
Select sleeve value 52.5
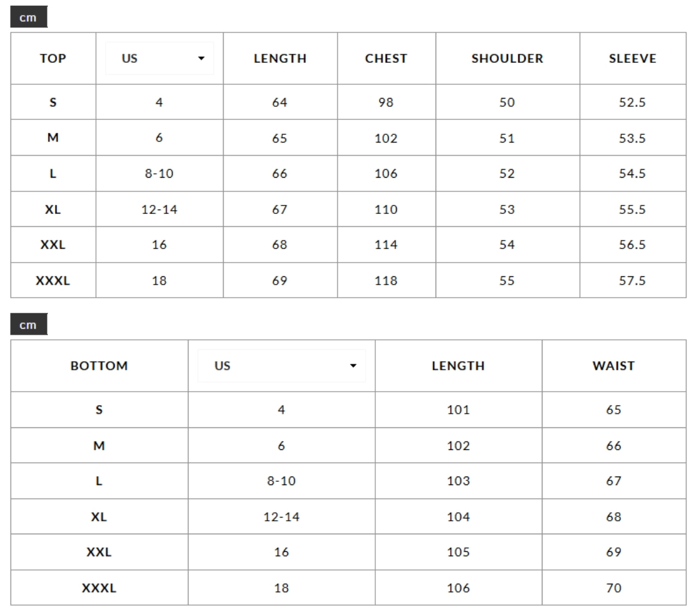633,102
